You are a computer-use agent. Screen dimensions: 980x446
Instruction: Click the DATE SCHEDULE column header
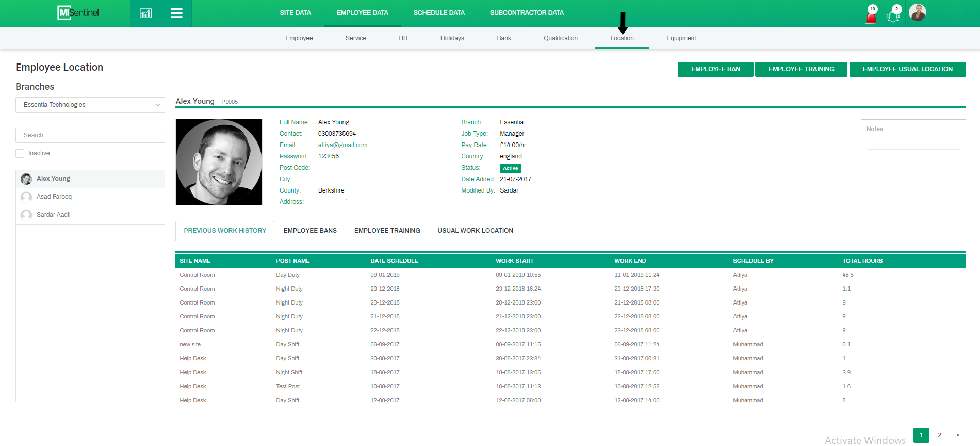[x=394, y=261]
